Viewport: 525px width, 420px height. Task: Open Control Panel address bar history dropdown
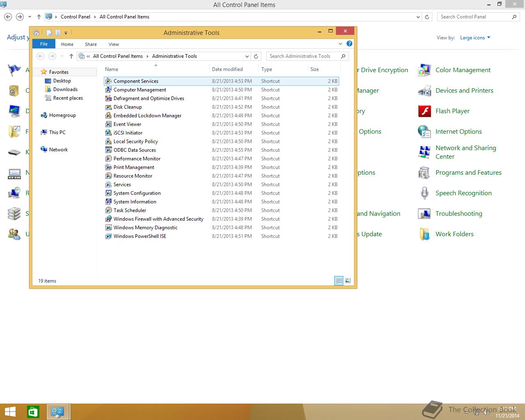(418, 17)
